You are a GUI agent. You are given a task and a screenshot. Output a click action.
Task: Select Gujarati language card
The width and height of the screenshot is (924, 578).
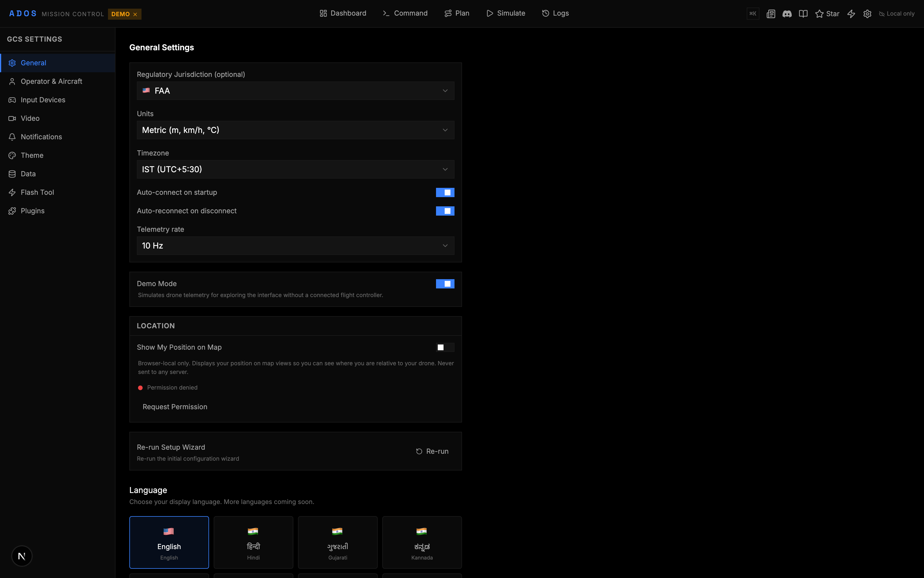tap(338, 542)
